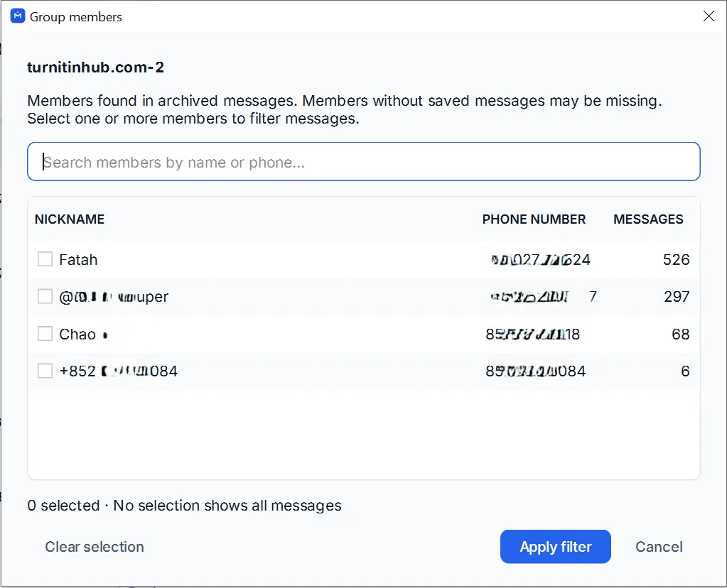727x588 pixels.
Task: Select the checkbox next to Chao
Action: pos(45,334)
